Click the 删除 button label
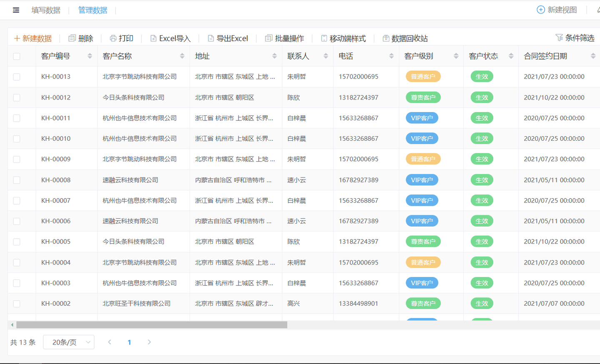The height and width of the screenshot is (364, 600). coord(85,38)
